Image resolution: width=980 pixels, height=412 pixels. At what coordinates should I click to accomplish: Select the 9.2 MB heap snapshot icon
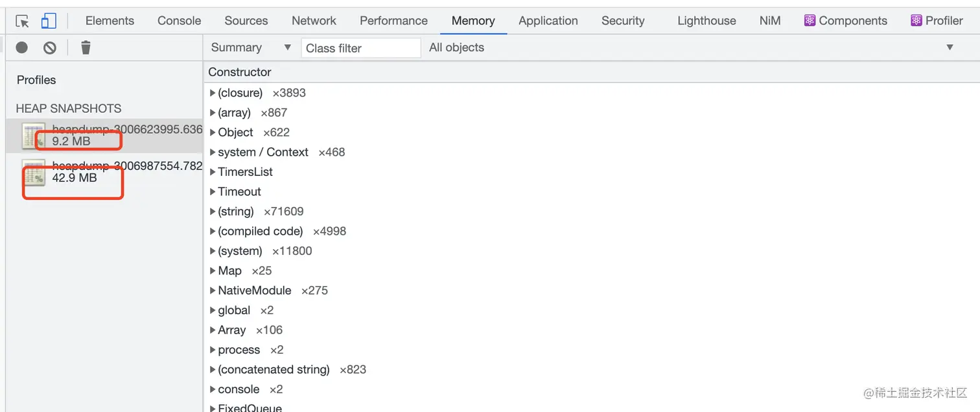point(33,136)
